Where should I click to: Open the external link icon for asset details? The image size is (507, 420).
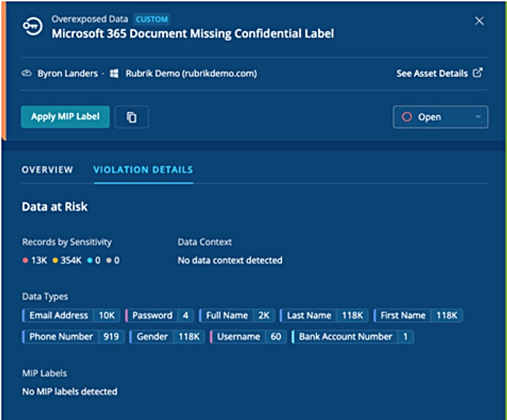(478, 73)
